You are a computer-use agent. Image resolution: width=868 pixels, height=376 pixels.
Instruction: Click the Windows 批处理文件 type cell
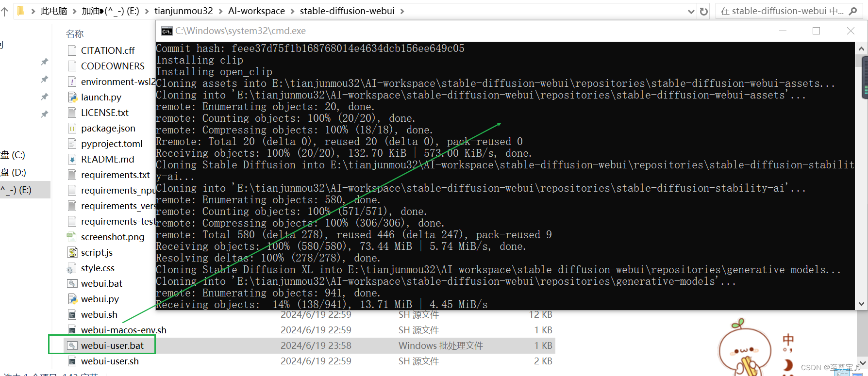coord(441,345)
